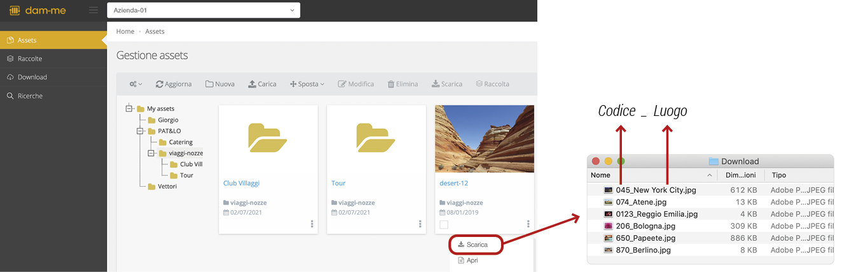Click Home in the breadcrumb
Viewport: 868px width, 272px height.
coord(125,31)
